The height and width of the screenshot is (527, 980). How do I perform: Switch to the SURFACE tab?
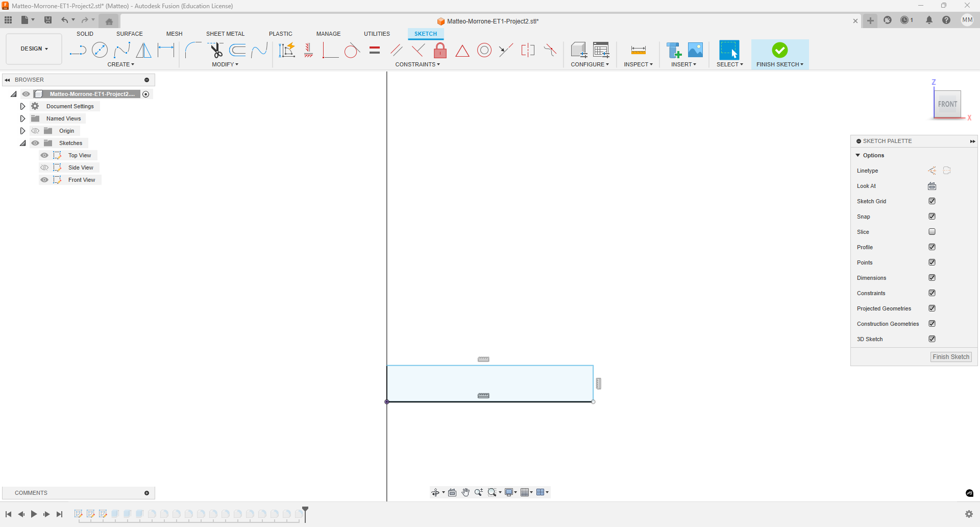(129, 34)
